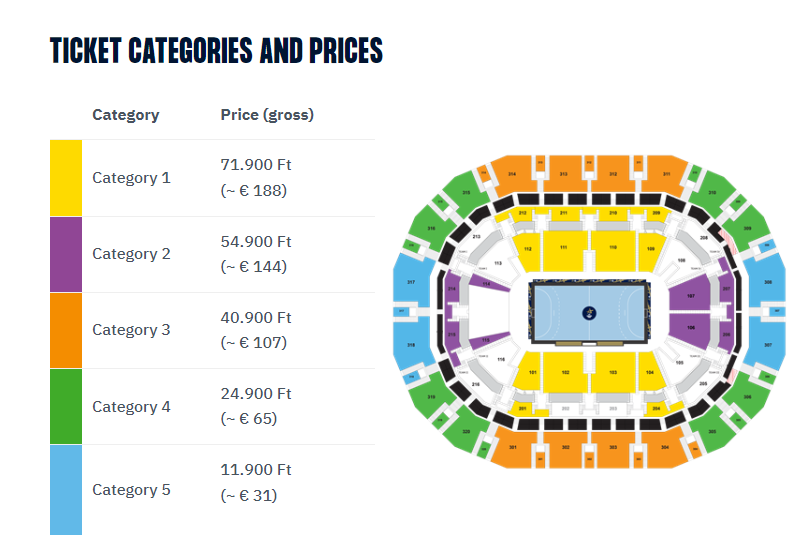Select purple seating section 107
This screenshot has height=549, width=812.
[690, 296]
